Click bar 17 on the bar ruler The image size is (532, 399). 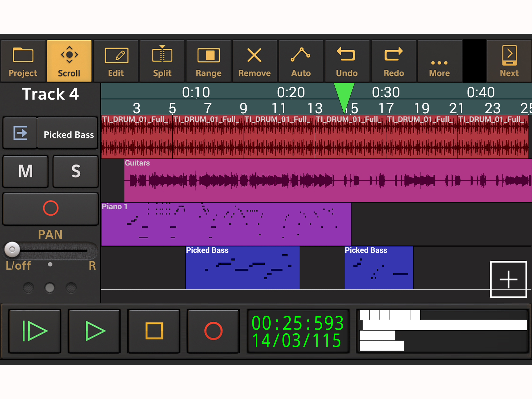click(x=386, y=108)
